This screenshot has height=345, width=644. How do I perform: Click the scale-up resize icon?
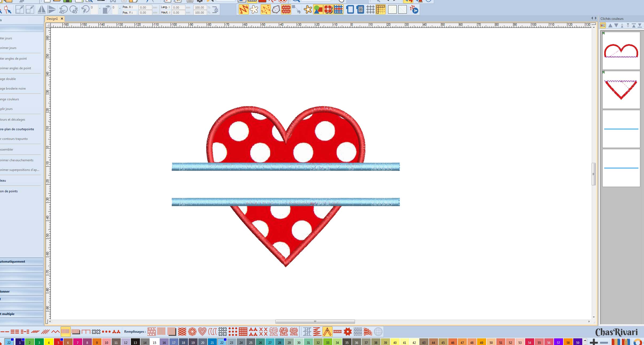coord(20,10)
